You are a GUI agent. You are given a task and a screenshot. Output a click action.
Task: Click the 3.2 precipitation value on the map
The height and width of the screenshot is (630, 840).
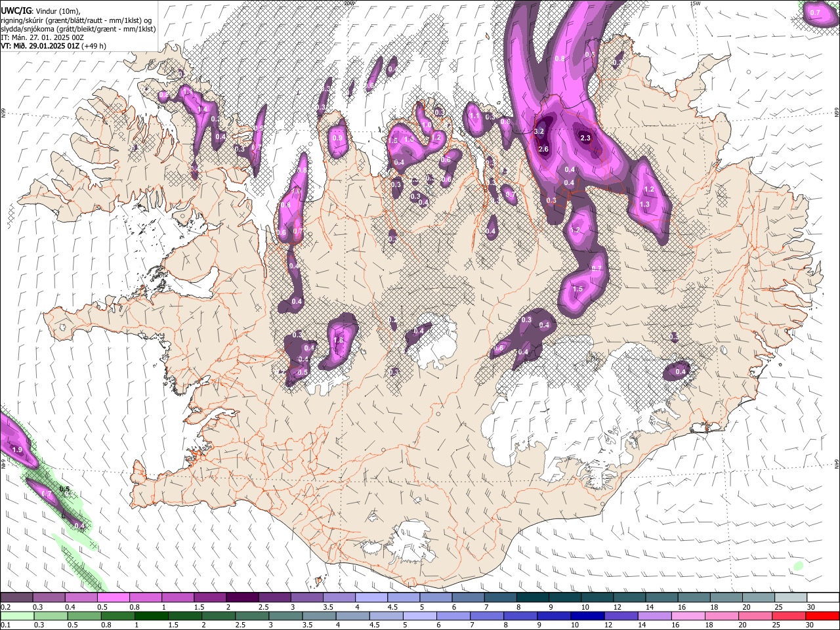(539, 131)
